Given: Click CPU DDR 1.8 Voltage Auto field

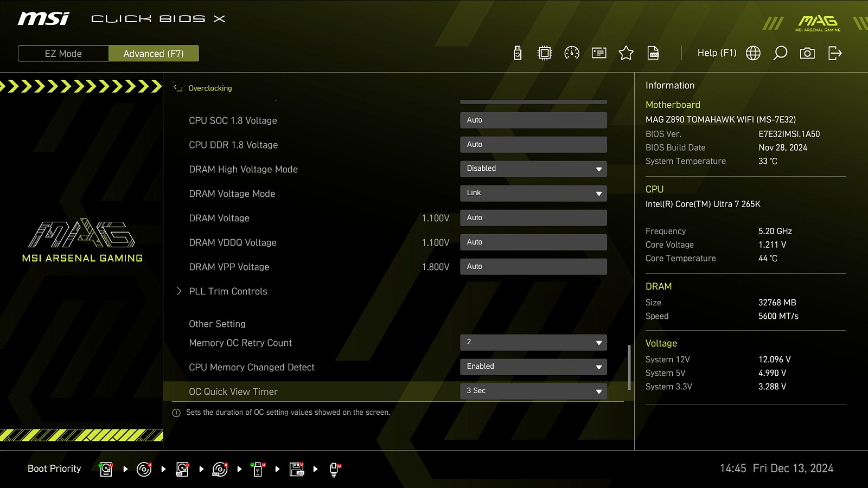Looking at the screenshot, I should 533,145.
